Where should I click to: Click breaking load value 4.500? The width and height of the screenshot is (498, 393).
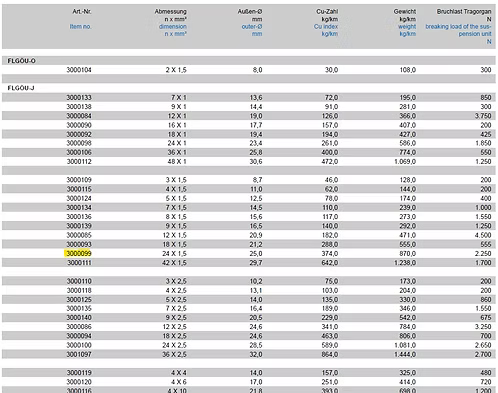[x=483, y=235]
